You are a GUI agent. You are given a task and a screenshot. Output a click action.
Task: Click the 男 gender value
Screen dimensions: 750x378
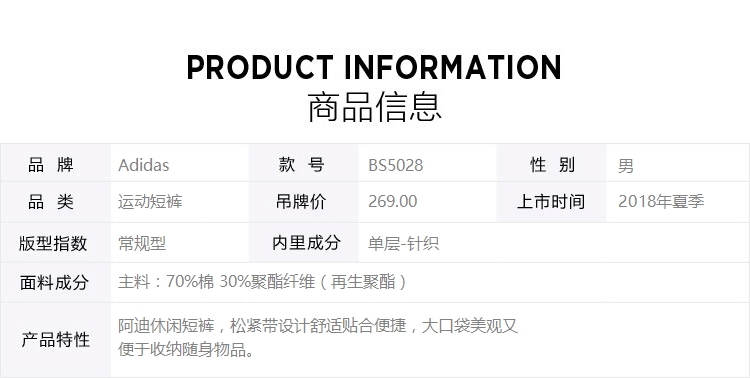626,166
